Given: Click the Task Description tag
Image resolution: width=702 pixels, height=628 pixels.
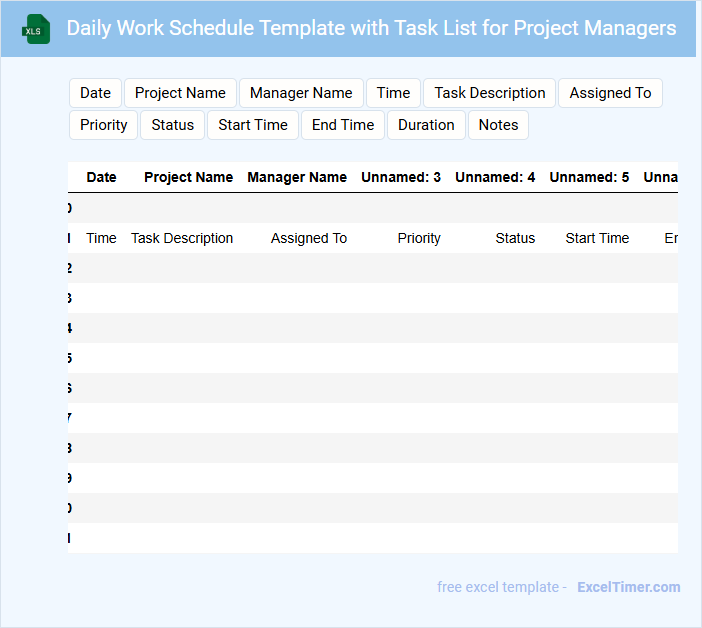Looking at the screenshot, I should [x=490, y=93].
